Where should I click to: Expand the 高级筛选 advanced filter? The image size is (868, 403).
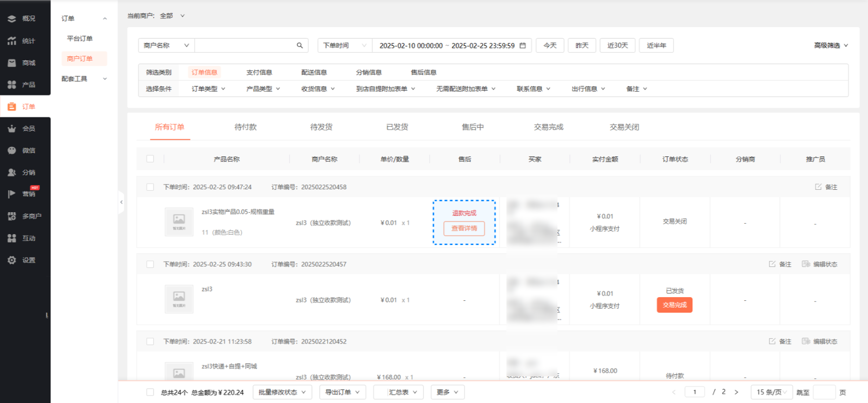click(x=831, y=45)
